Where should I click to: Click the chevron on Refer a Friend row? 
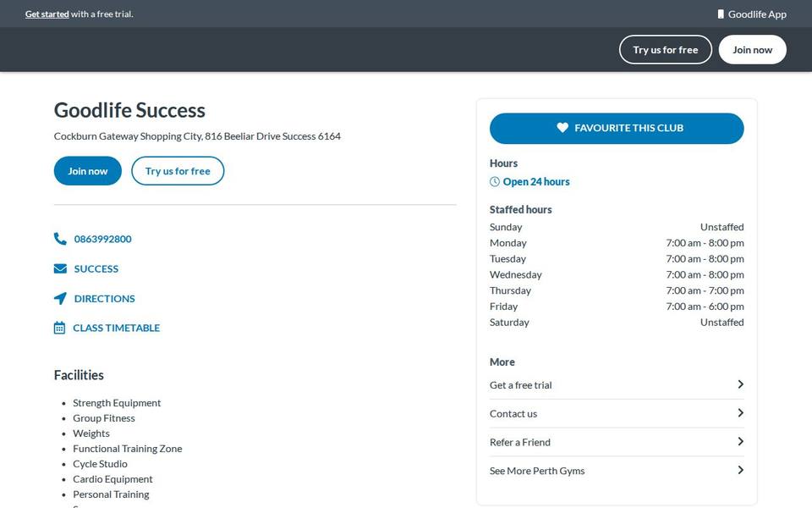(741, 441)
